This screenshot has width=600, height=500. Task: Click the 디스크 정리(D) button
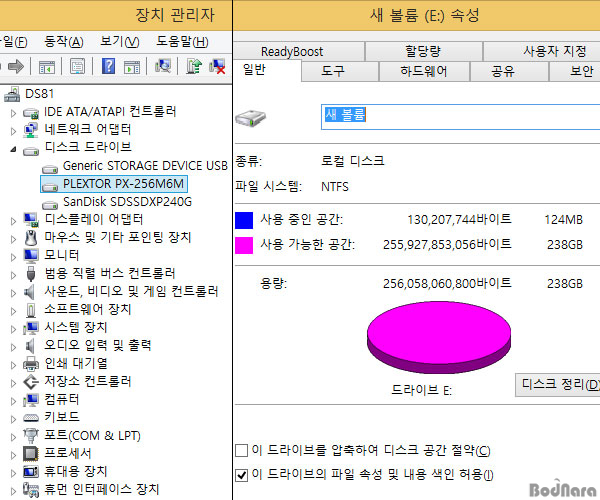tap(558, 385)
